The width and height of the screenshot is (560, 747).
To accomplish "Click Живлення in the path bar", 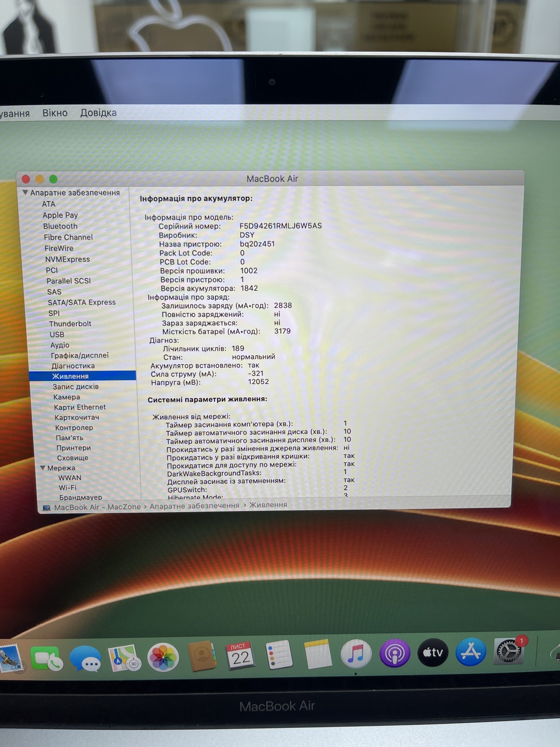I will [268, 505].
